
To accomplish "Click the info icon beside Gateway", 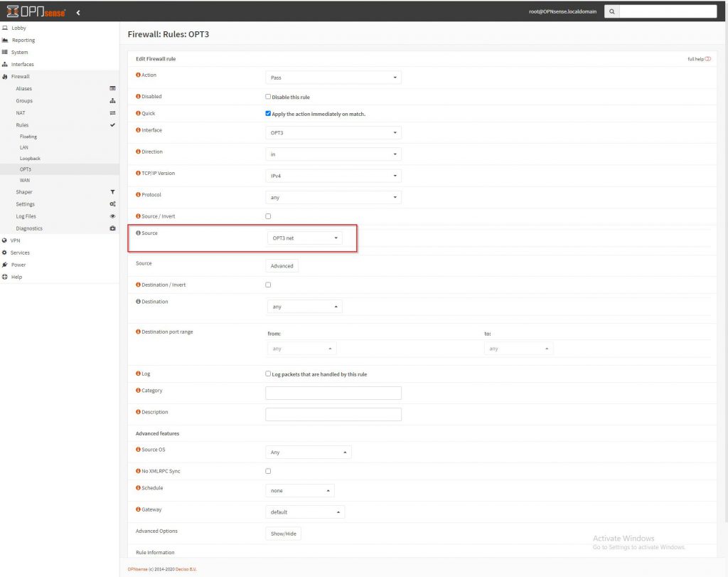I will tap(138, 509).
